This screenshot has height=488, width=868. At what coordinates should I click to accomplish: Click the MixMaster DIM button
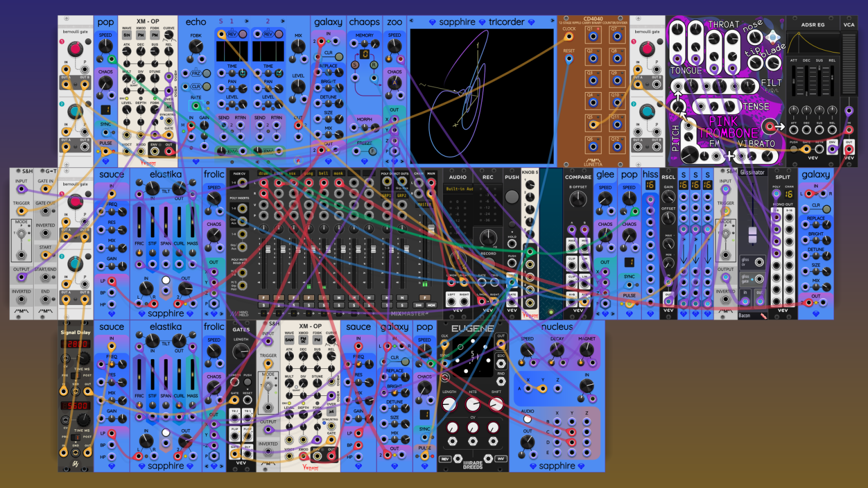click(x=419, y=305)
